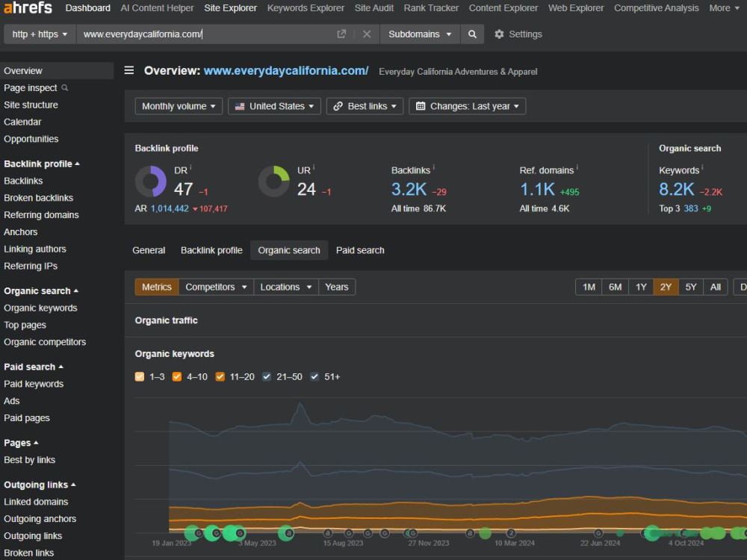Image resolution: width=747 pixels, height=560 pixels.
Task: Open the Best links dropdown
Action: point(365,106)
